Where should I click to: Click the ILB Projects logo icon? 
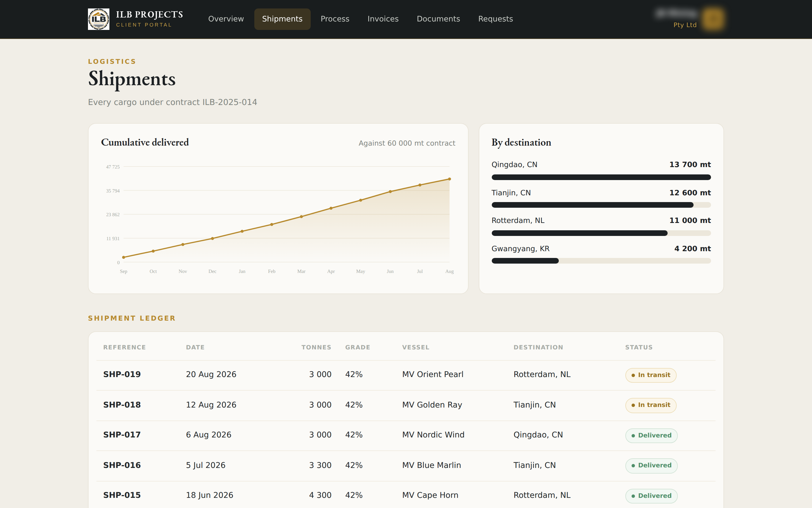98,19
